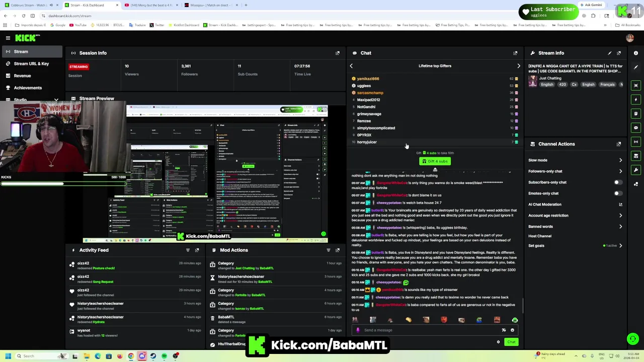
Task: Insert the taco emote
Action: click(409, 320)
